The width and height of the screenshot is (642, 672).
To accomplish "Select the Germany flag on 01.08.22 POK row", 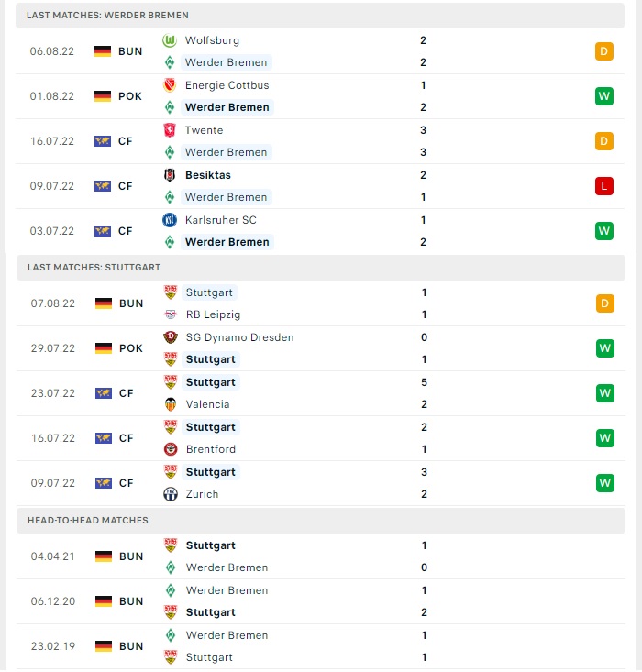I will tap(103, 96).
